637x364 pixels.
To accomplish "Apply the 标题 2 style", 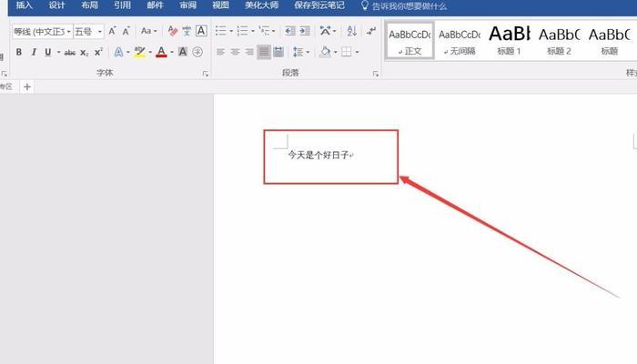I will coord(560,41).
